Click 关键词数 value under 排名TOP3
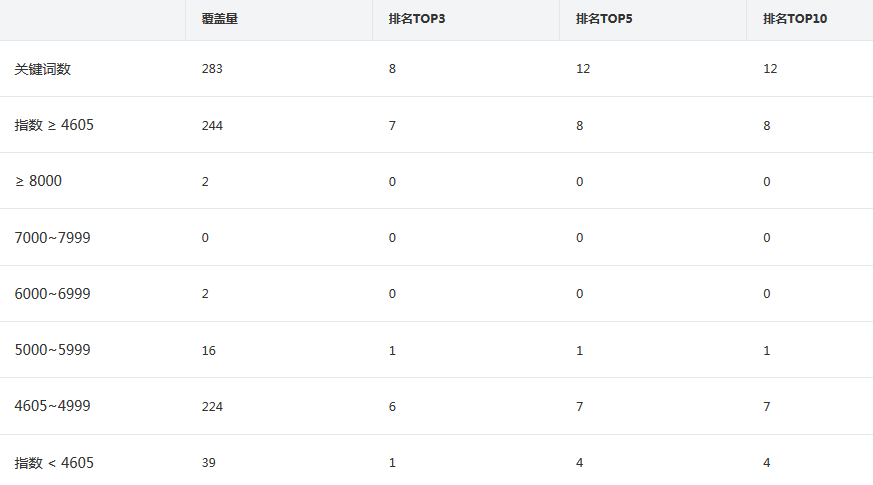 tap(392, 69)
